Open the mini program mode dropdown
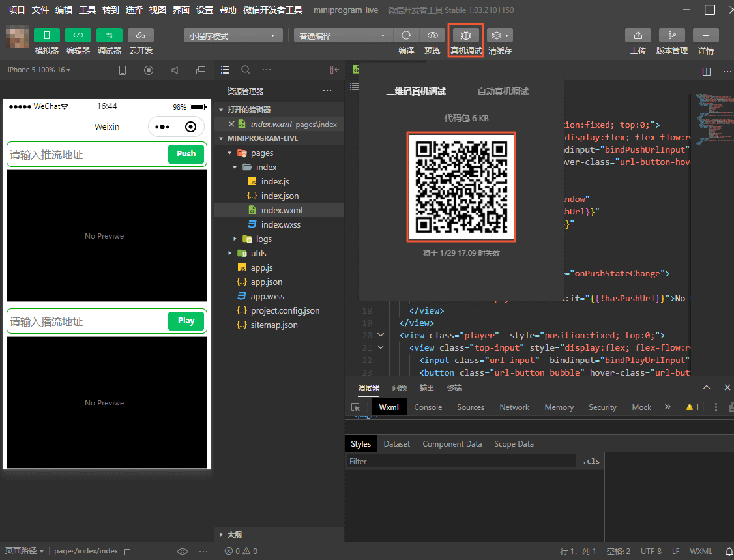 (233, 36)
